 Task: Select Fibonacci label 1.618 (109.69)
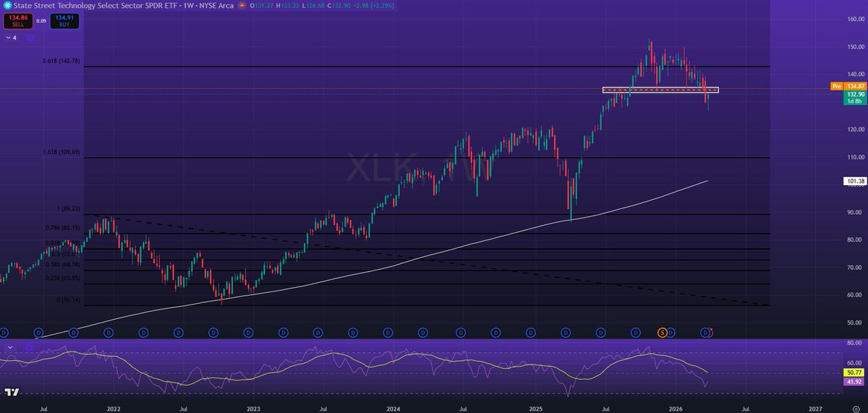click(61, 153)
